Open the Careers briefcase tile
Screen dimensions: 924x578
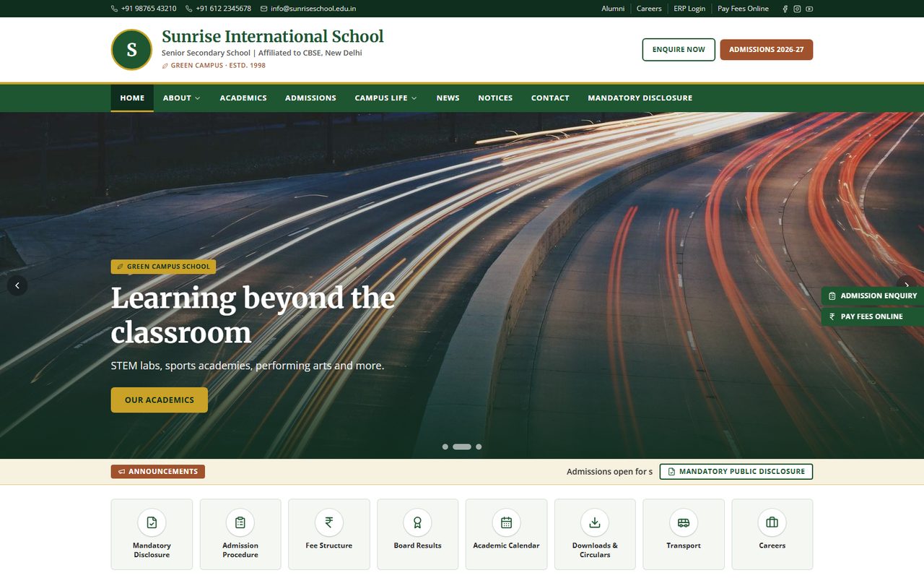point(772,535)
